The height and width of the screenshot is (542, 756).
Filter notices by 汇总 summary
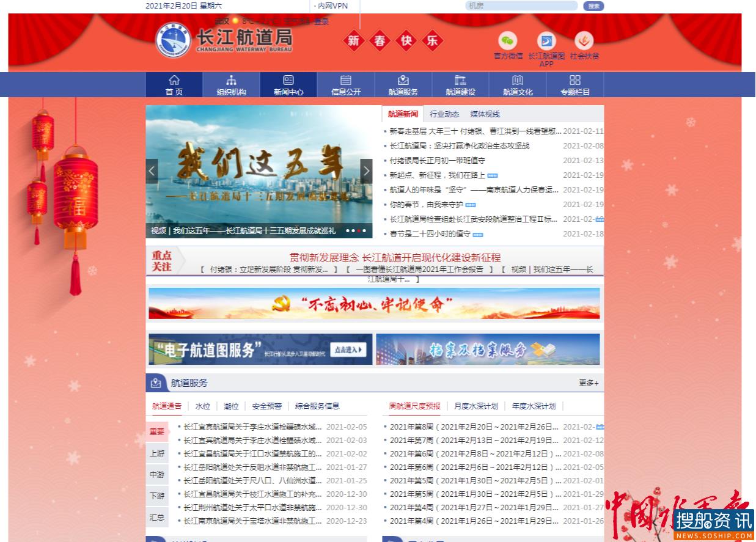157,518
